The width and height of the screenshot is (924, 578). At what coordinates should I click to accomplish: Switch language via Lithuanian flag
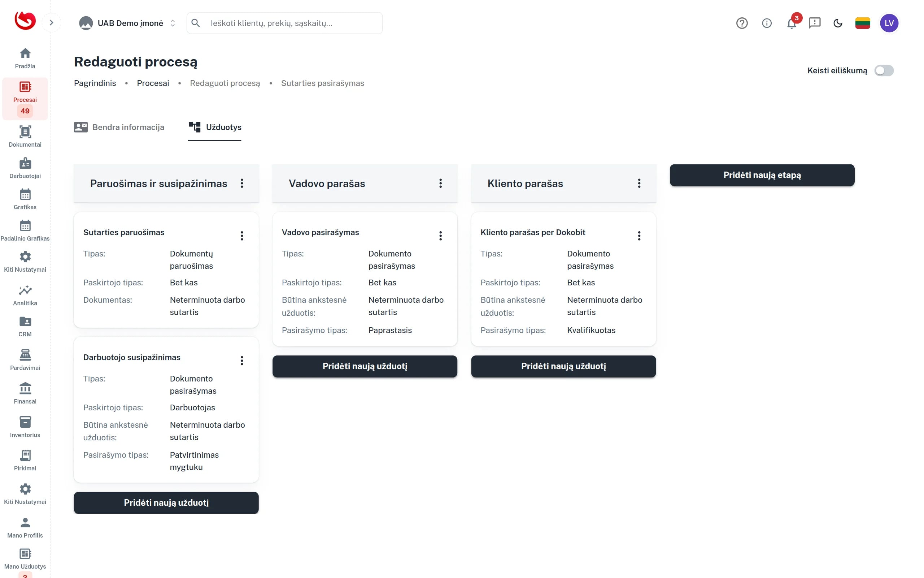(x=862, y=23)
